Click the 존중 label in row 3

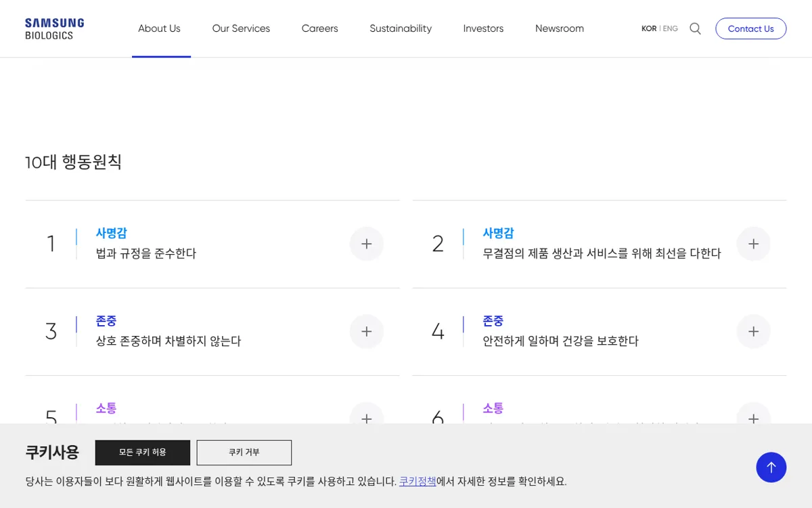pos(106,320)
